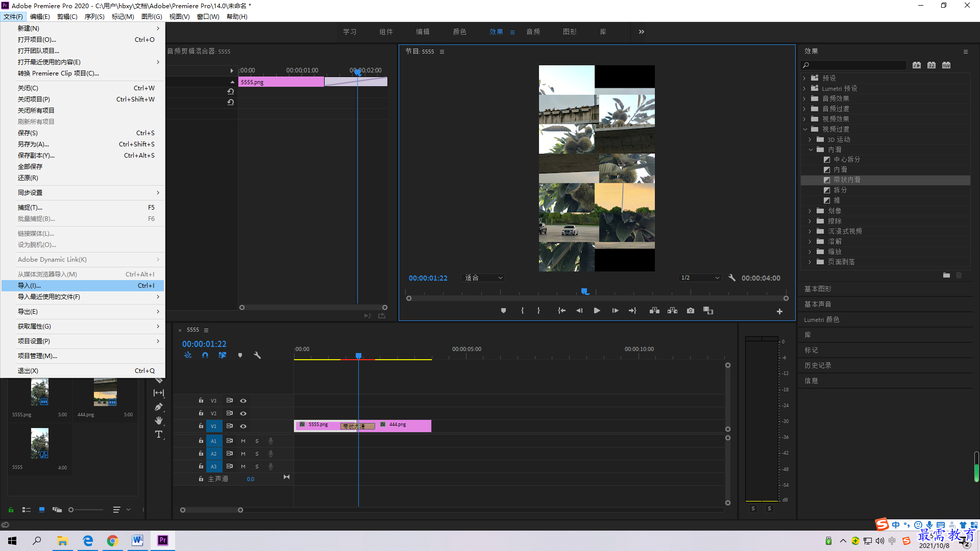980x551 pixels.
Task: Click YUV Effects filter icon
Action: [946, 65]
